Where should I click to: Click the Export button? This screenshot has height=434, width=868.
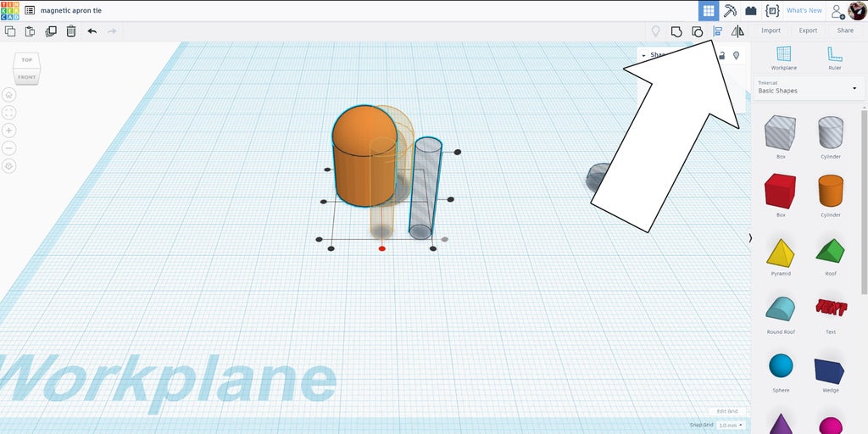point(808,31)
